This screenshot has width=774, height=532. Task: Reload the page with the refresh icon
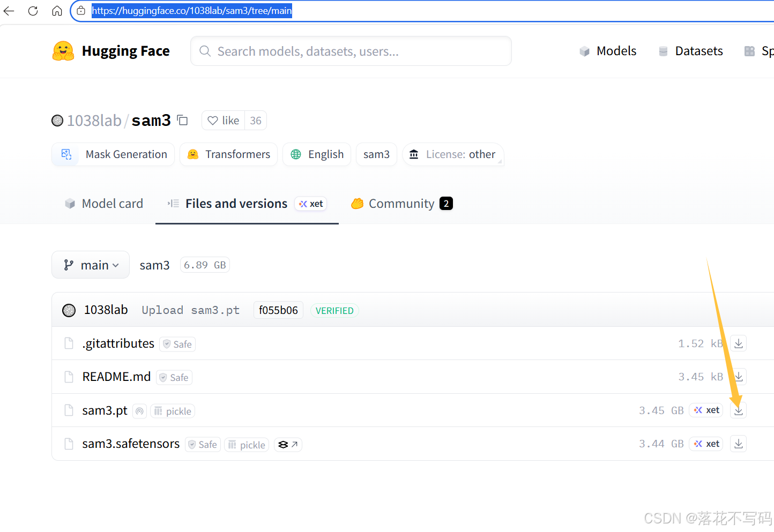click(33, 11)
